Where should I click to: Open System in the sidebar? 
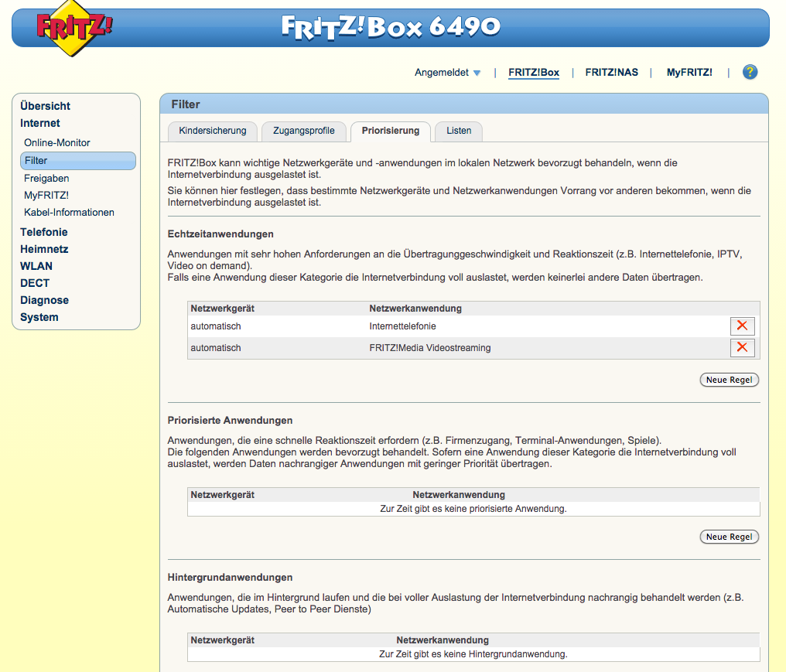click(39, 317)
